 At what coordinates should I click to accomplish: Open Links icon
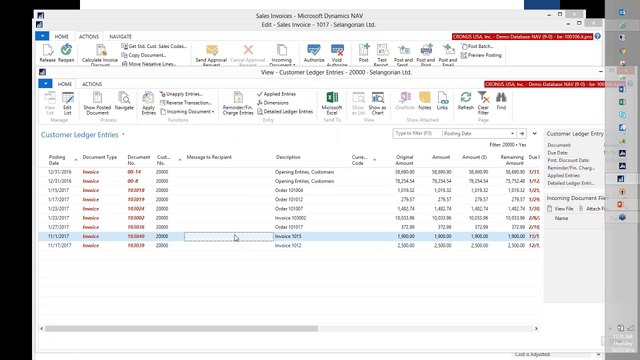442,101
